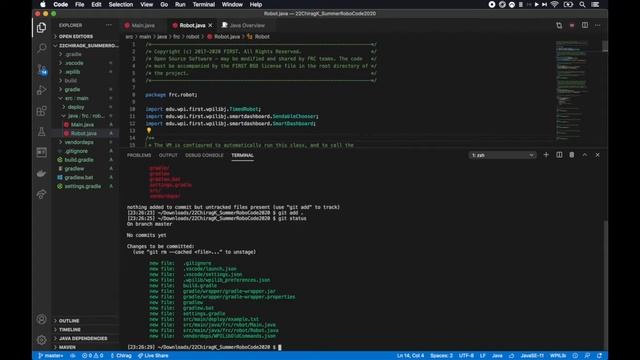The image size is (640, 360).
Task: Click Explorer more actions ellipsis
Action: 109,25
